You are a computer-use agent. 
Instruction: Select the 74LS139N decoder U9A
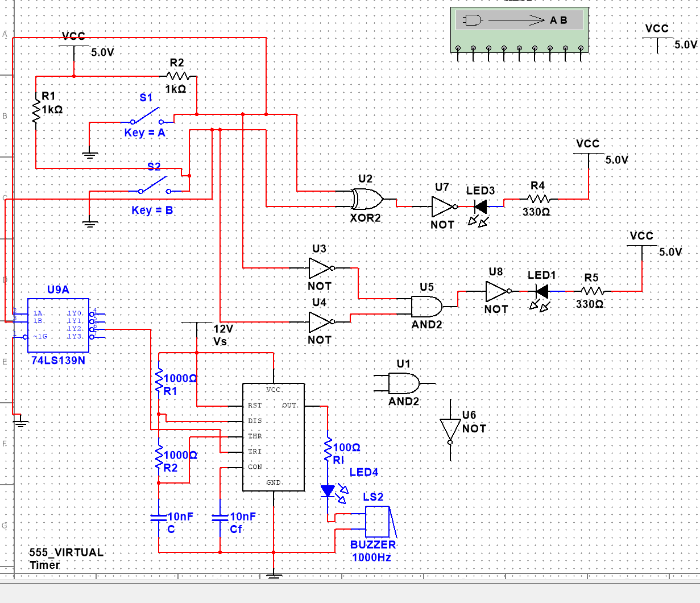pyautogui.click(x=58, y=324)
